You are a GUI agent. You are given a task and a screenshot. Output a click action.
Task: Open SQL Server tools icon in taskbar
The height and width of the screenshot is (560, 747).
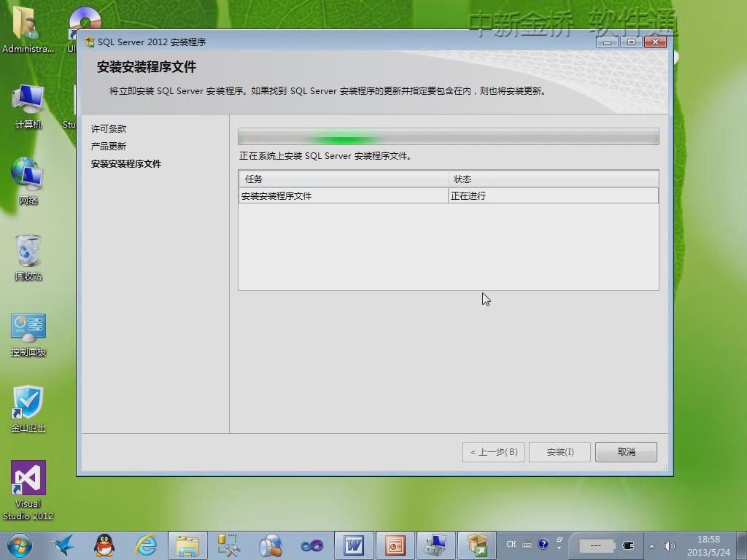228,545
